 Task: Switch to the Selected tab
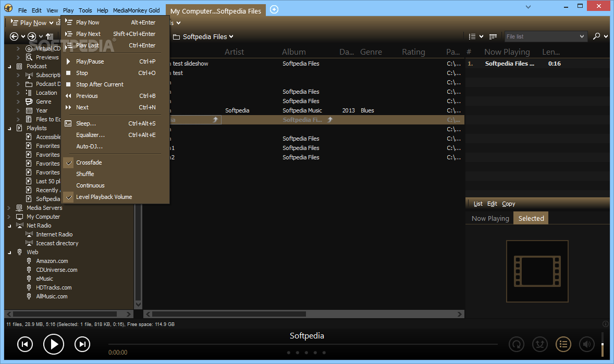tap(531, 218)
